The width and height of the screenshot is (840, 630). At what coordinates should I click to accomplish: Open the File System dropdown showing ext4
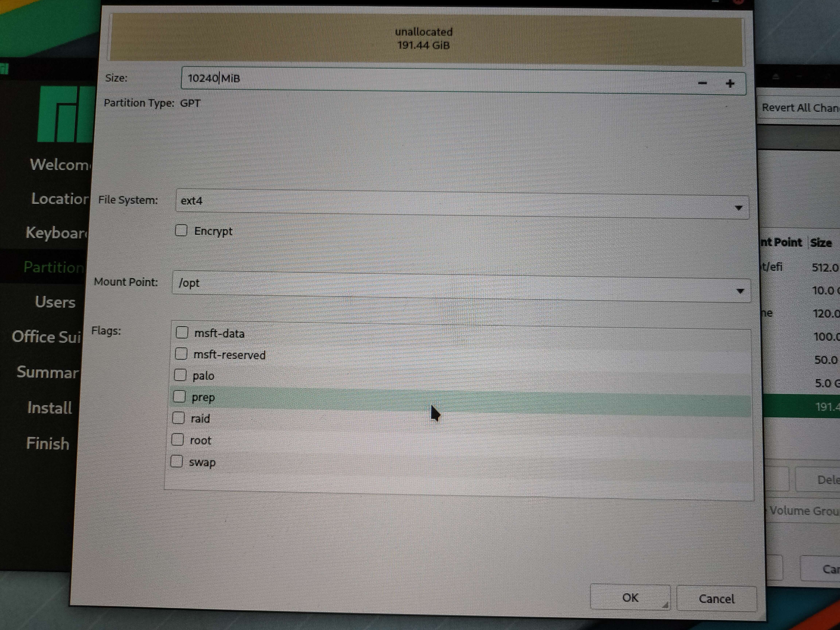point(462,204)
